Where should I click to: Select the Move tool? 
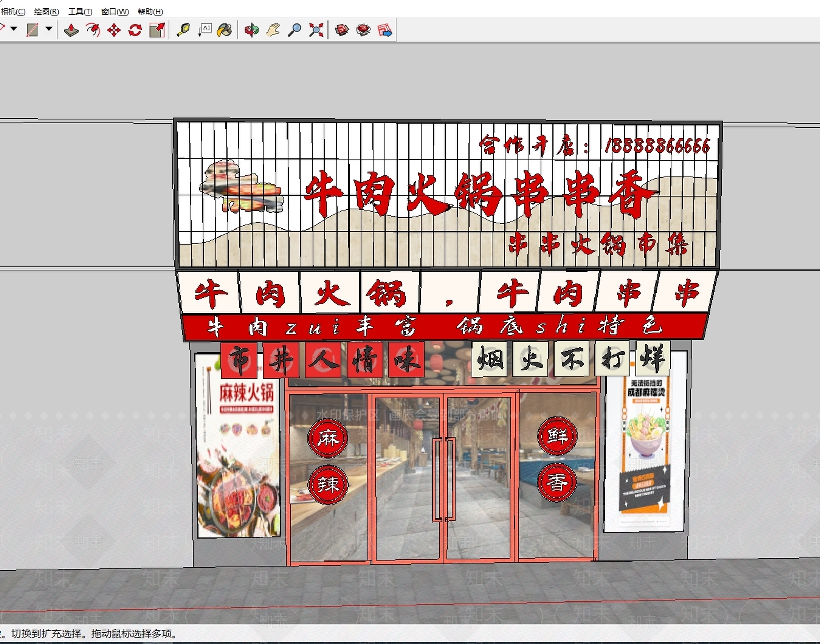[114, 30]
